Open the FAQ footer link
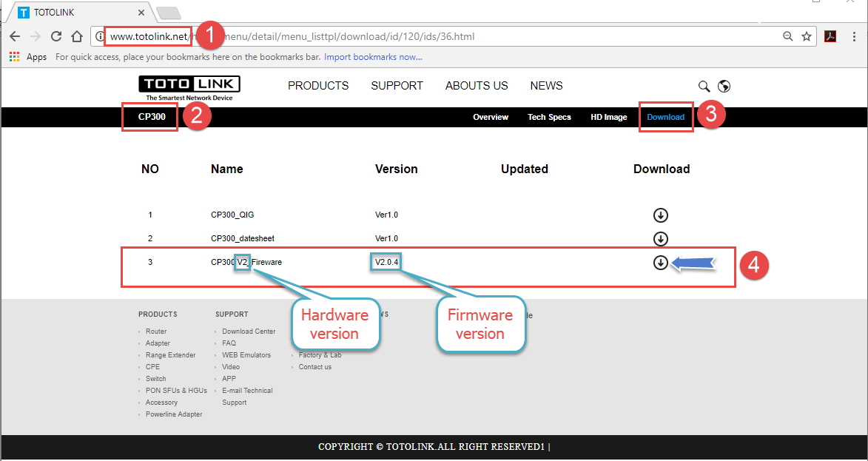This screenshot has height=461, width=868. click(229, 343)
